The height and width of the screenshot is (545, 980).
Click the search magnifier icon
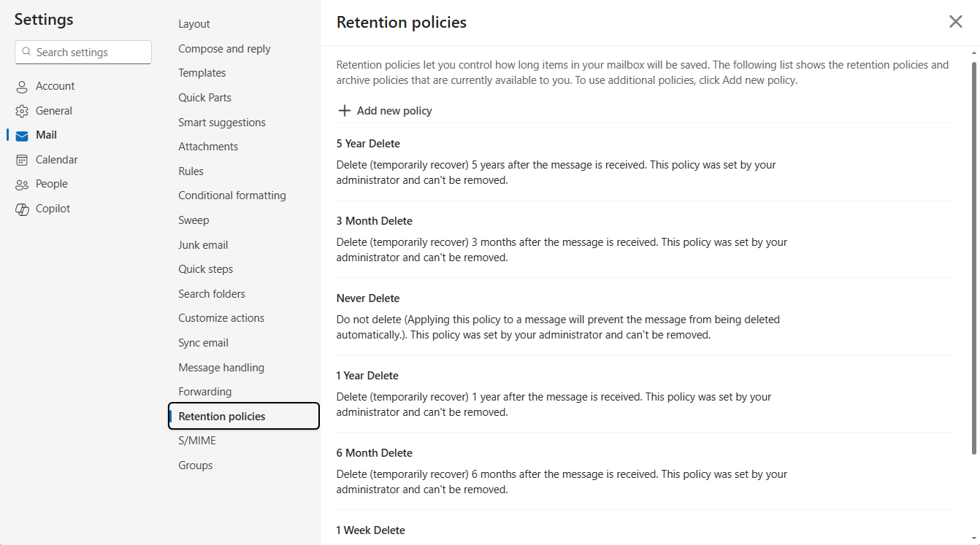point(27,52)
